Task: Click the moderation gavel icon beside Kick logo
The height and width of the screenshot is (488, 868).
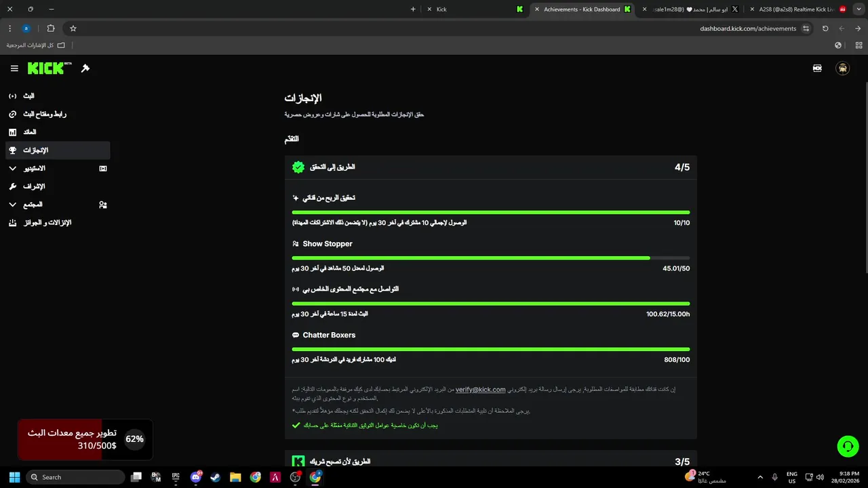Action: coord(85,68)
